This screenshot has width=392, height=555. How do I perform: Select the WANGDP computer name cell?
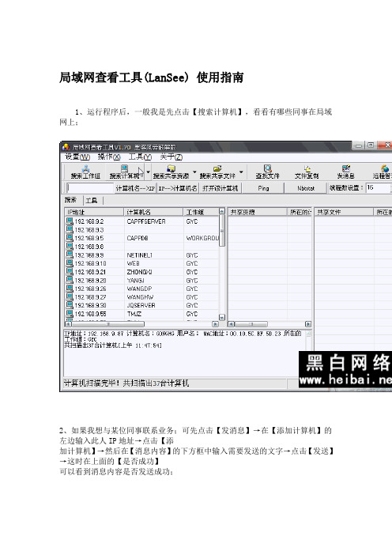[139, 289]
